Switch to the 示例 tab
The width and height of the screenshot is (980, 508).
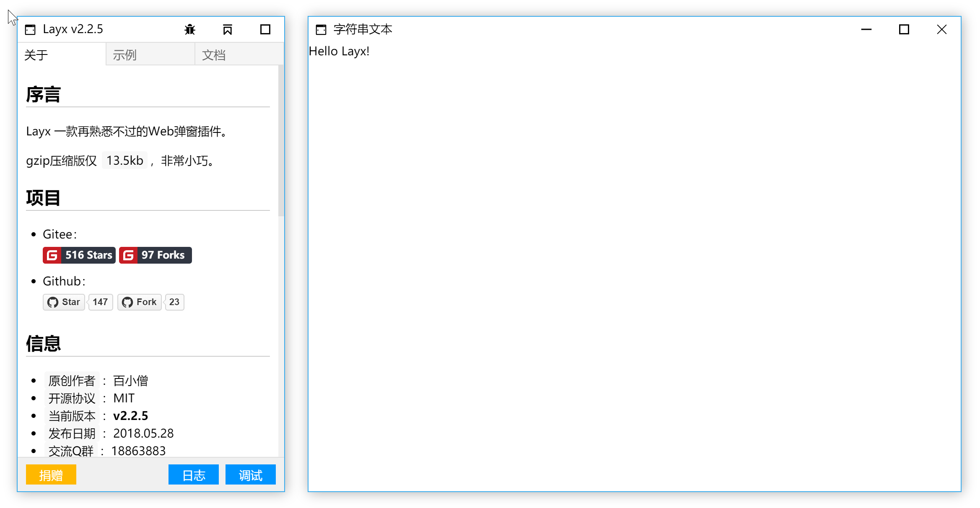point(150,55)
